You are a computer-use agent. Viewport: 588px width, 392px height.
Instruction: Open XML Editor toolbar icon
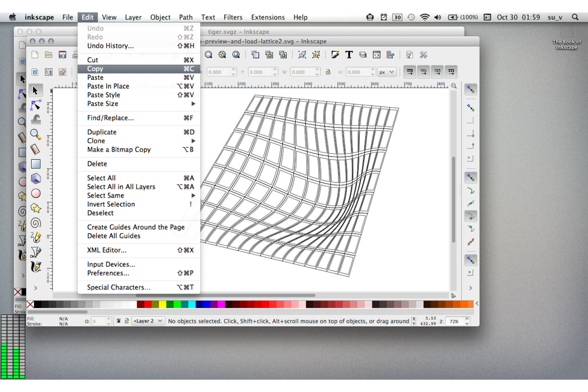coord(377,55)
